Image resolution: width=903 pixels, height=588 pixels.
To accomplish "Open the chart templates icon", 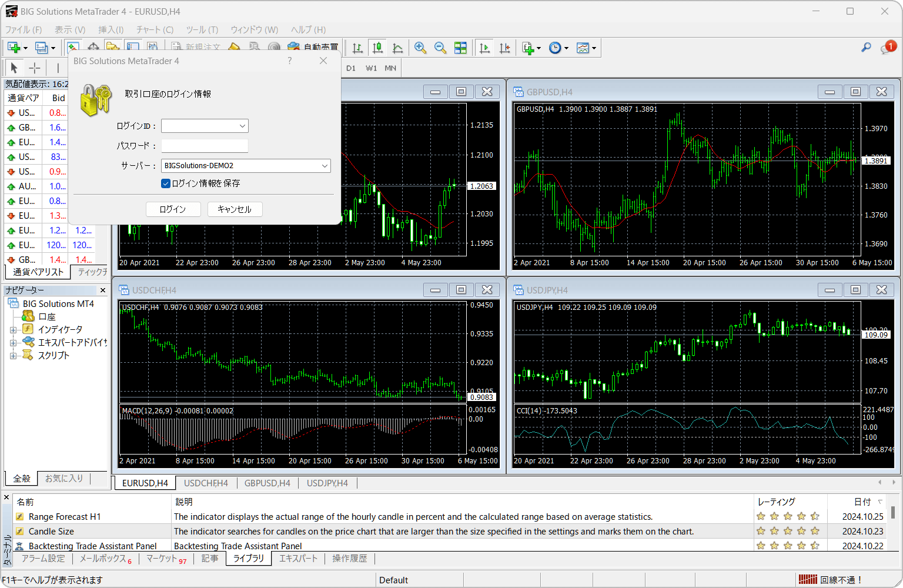I will [x=583, y=48].
